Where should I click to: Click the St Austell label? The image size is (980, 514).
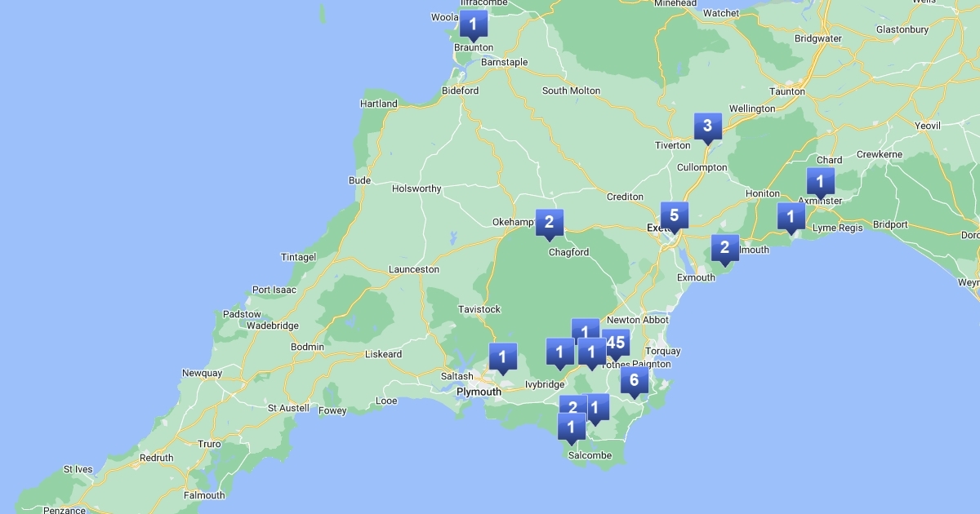click(288, 408)
